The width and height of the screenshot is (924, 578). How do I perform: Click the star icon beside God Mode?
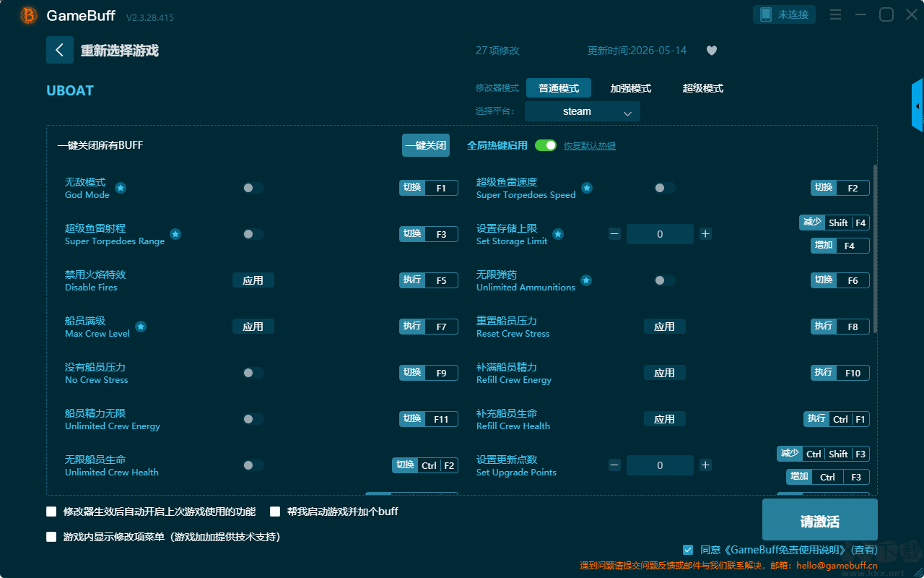tap(121, 188)
